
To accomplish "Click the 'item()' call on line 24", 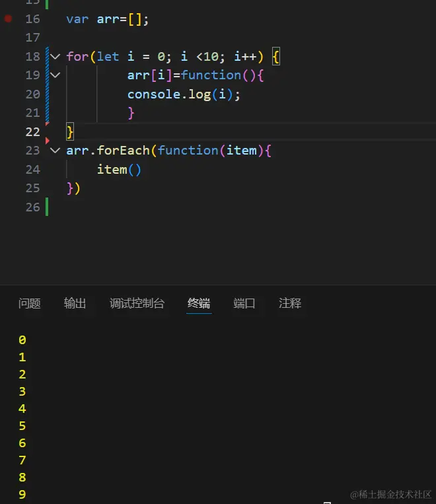I will [119, 169].
